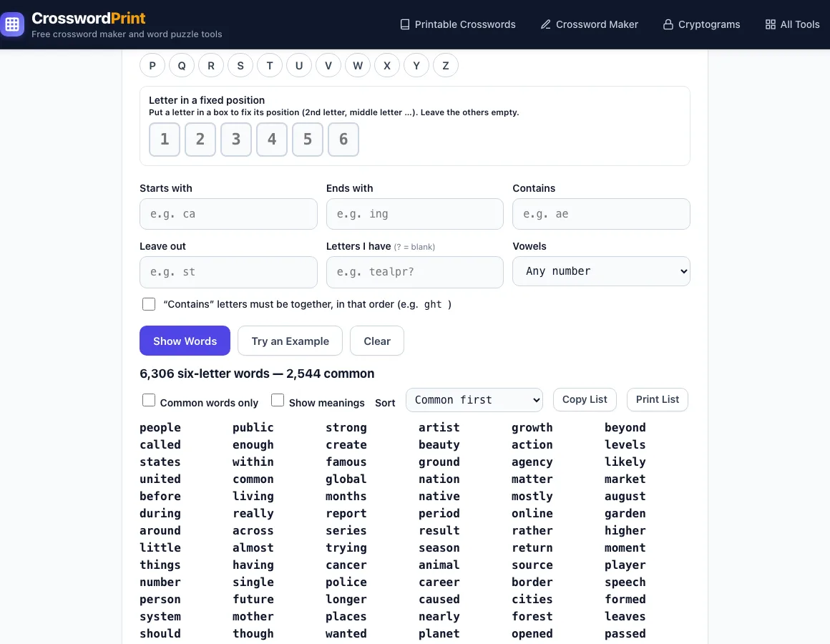Open the Sort Common first dropdown
The width and height of the screenshot is (830, 644).
pyautogui.click(x=474, y=400)
